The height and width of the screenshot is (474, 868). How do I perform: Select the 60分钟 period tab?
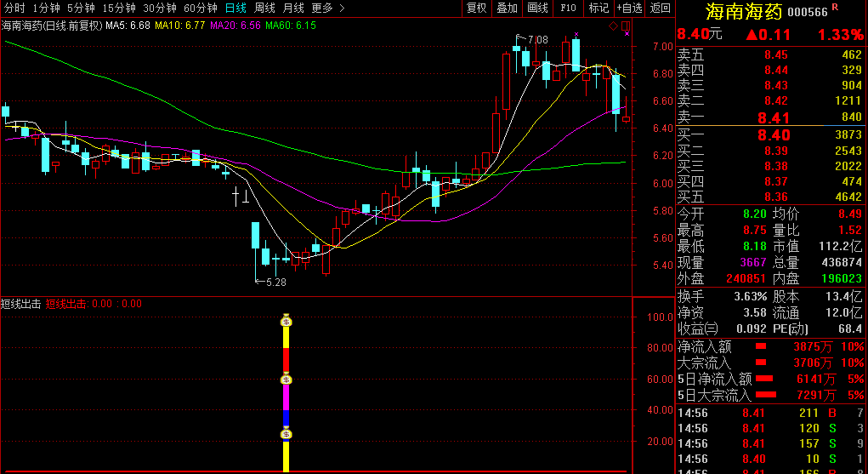[201, 8]
